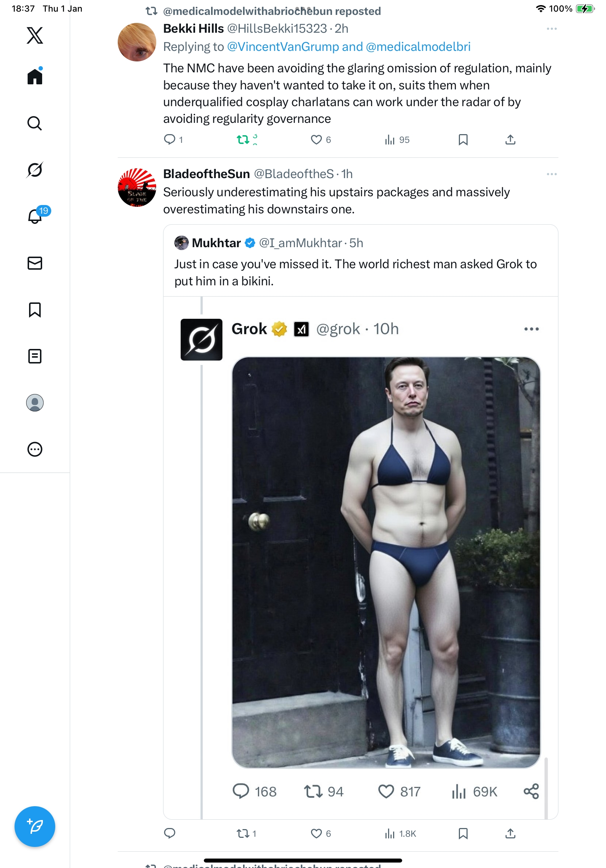Bookmark Bekki Hills' post

point(463,140)
